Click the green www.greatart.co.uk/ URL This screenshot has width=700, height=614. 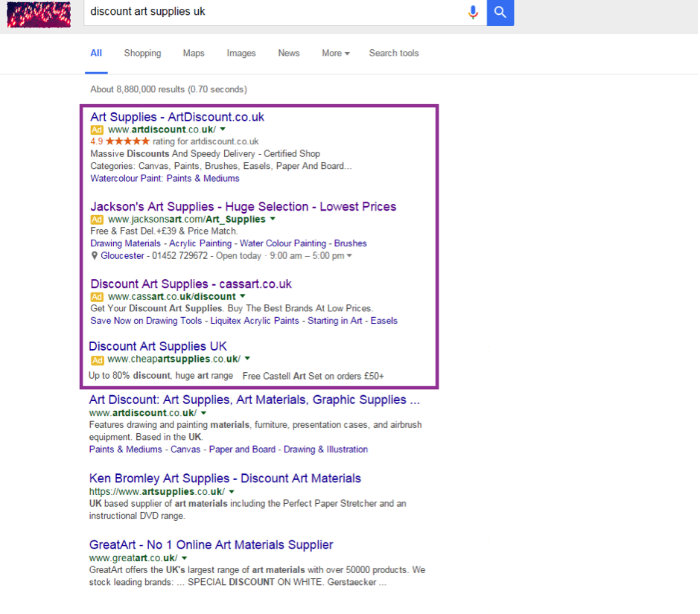[x=133, y=558]
